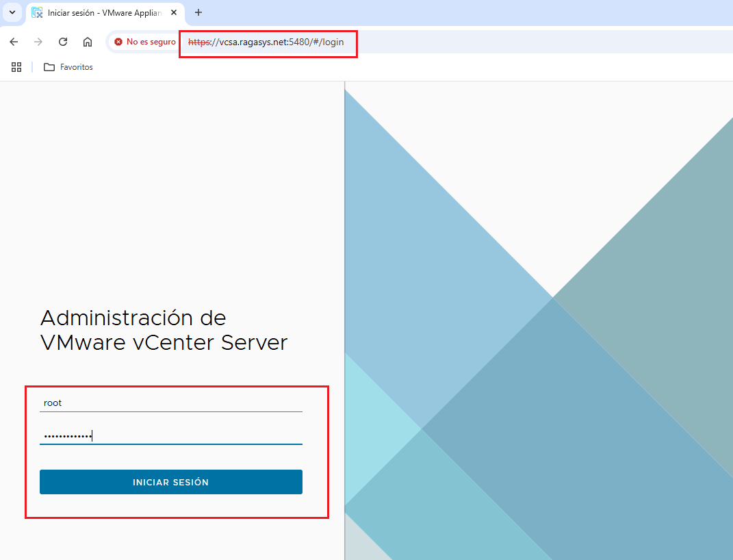Open the Apps grid icon in bookmarks bar
This screenshot has width=733, height=560.
[x=16, y=67]
